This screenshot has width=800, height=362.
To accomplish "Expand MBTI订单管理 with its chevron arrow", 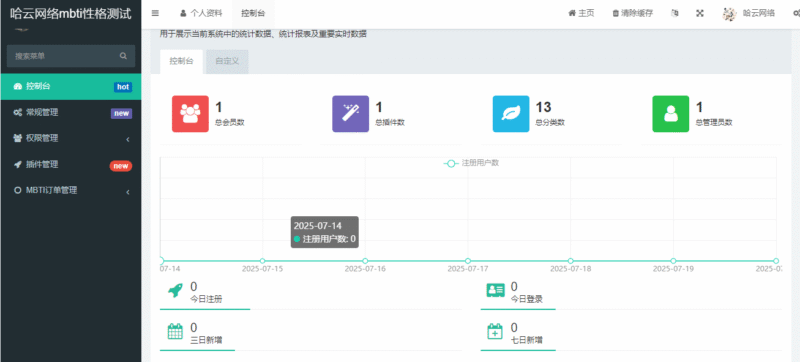I will [128, 192].
